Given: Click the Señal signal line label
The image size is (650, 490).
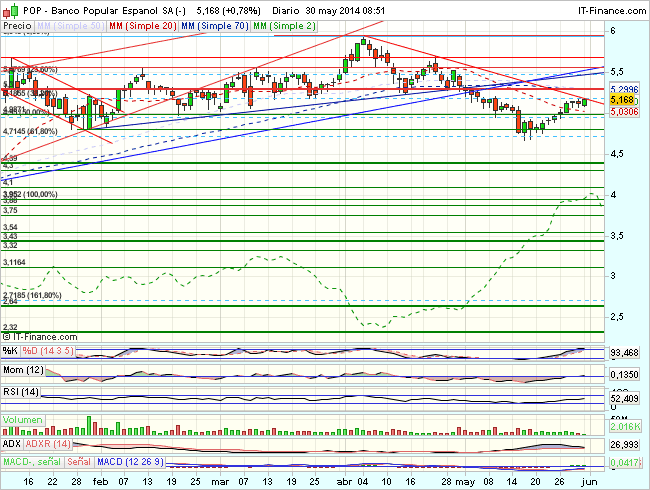Looking at the screenshot, I should (79, 461).
